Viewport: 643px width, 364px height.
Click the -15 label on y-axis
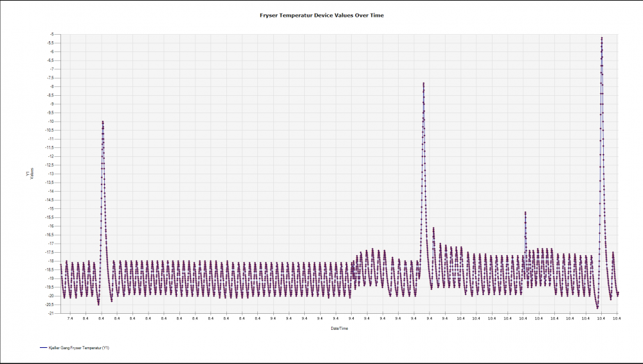click(x=51, y=208)
